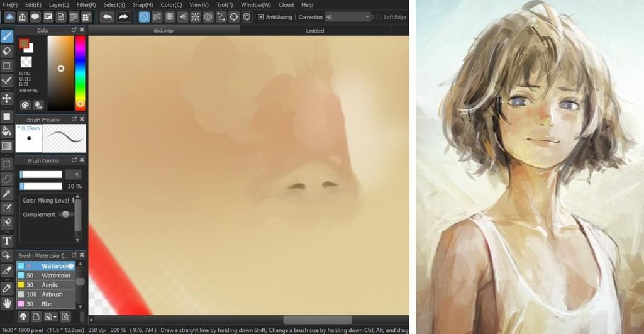Open the brush add-type dropdown arrow

[55, 317]
